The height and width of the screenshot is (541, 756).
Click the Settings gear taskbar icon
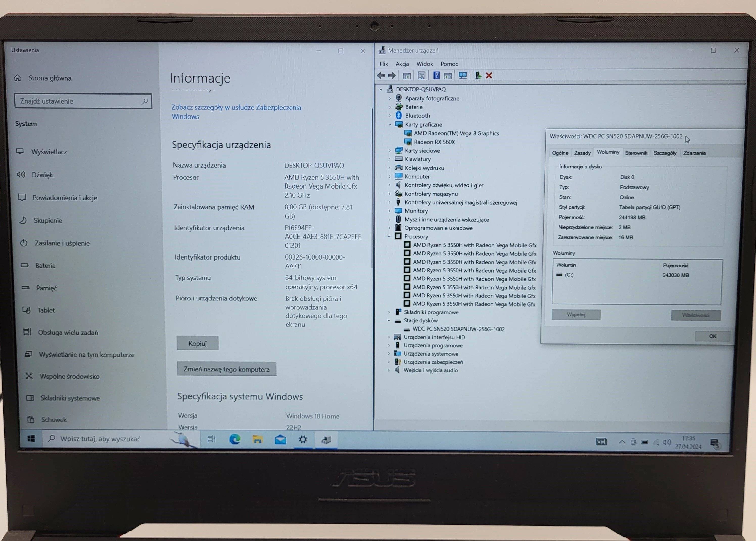(x=303, y=440)
